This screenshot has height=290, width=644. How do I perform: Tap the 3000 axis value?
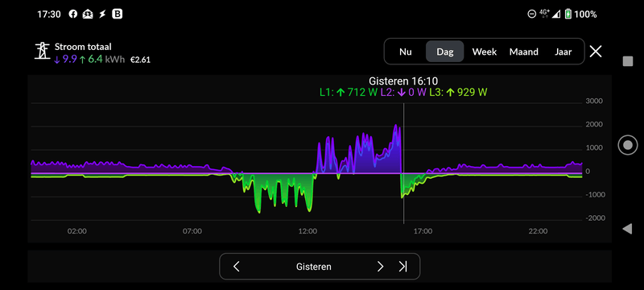[x=594, y=101]
